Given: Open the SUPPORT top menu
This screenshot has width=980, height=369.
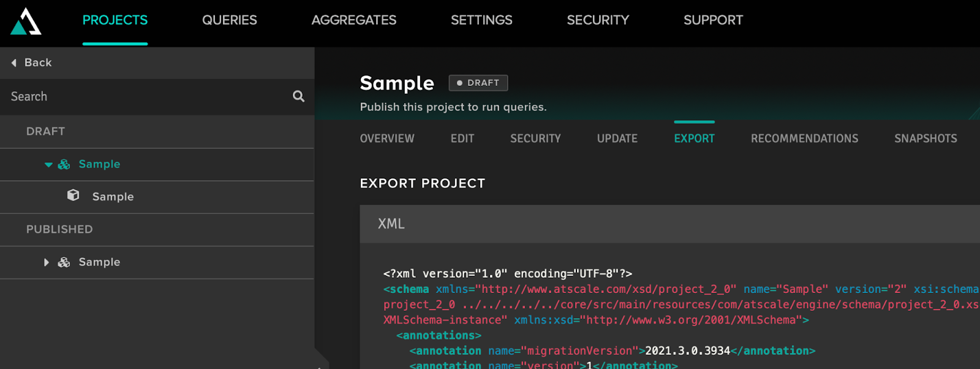Looking at the screenshot, I should [x=713, y=20].
